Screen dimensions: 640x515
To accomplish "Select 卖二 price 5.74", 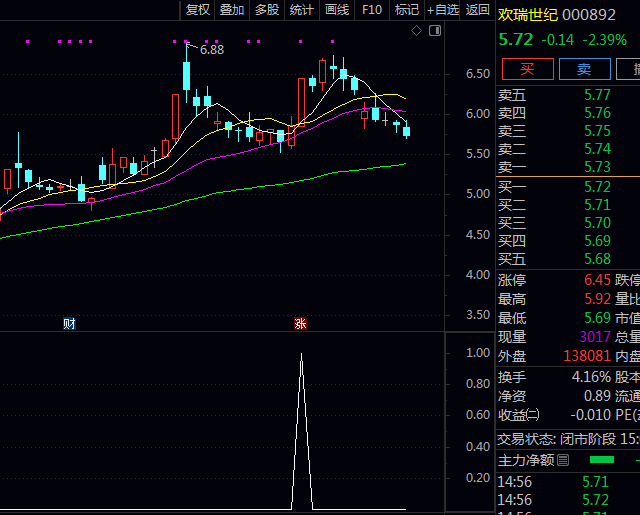I will [x=597, y=149].
